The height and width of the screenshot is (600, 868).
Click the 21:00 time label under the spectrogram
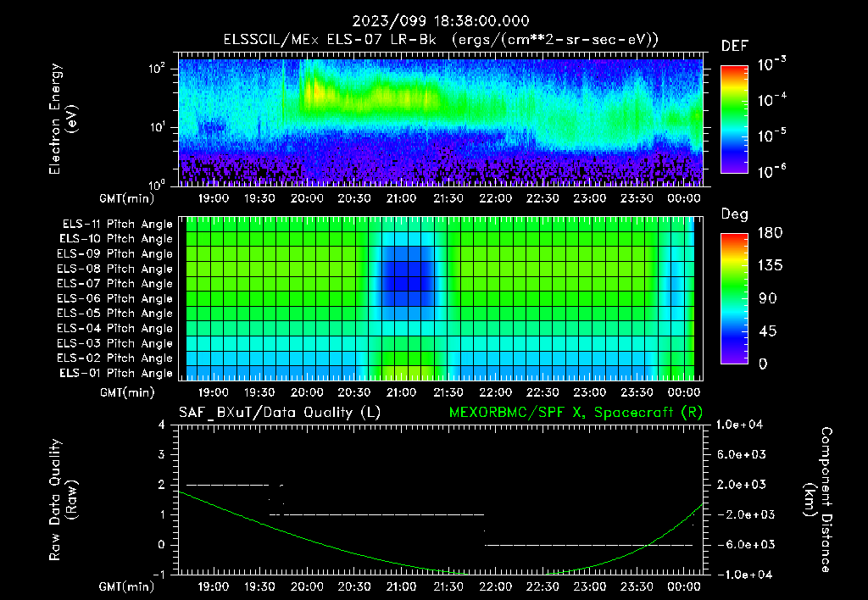click(x=401, y=198)
